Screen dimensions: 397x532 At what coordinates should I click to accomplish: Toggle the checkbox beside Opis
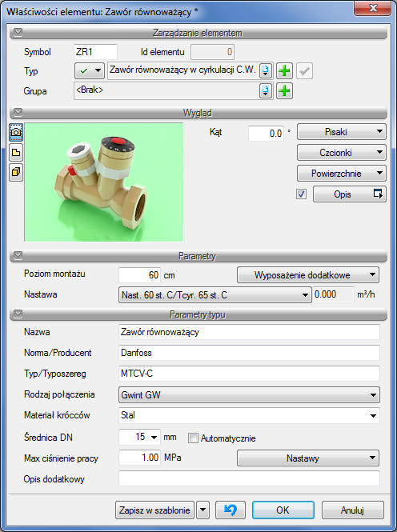click(x=301, y=194)
